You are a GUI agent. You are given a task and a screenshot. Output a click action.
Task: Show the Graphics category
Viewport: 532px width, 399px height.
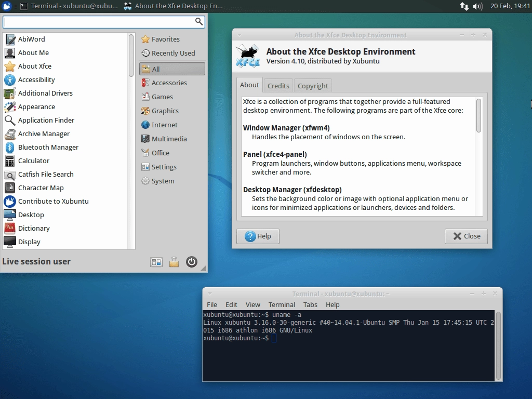pos(172,111)
